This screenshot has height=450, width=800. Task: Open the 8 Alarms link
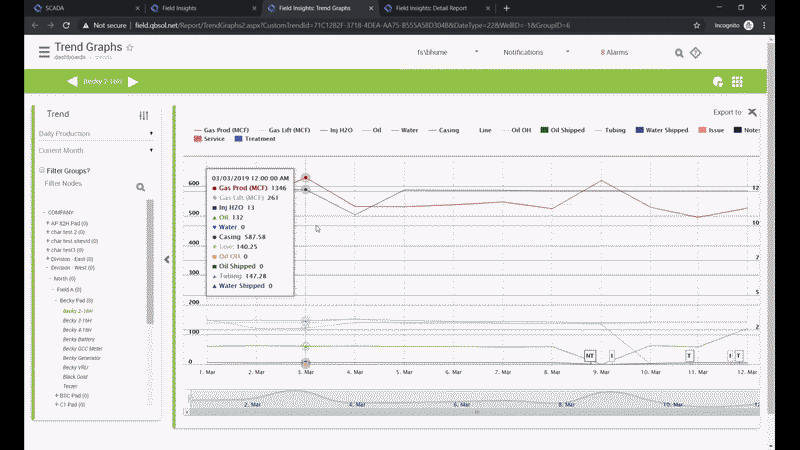614,53
